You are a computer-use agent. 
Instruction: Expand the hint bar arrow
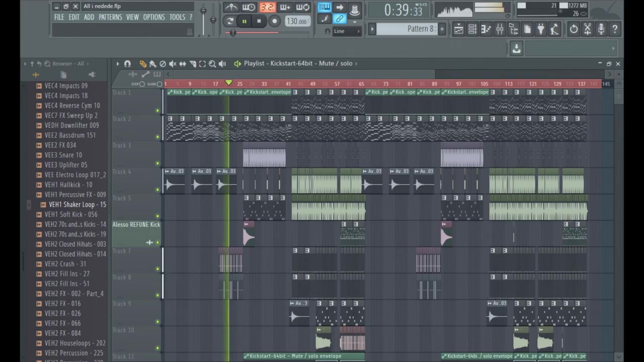pyautogui.click(x=613, y=48)
